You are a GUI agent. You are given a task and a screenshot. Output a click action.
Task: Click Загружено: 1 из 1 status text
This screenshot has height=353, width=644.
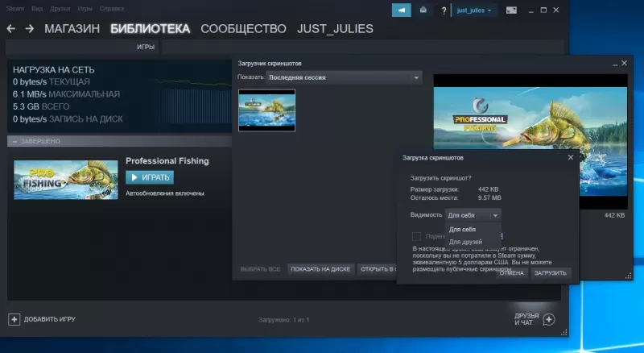coord(284,320)
